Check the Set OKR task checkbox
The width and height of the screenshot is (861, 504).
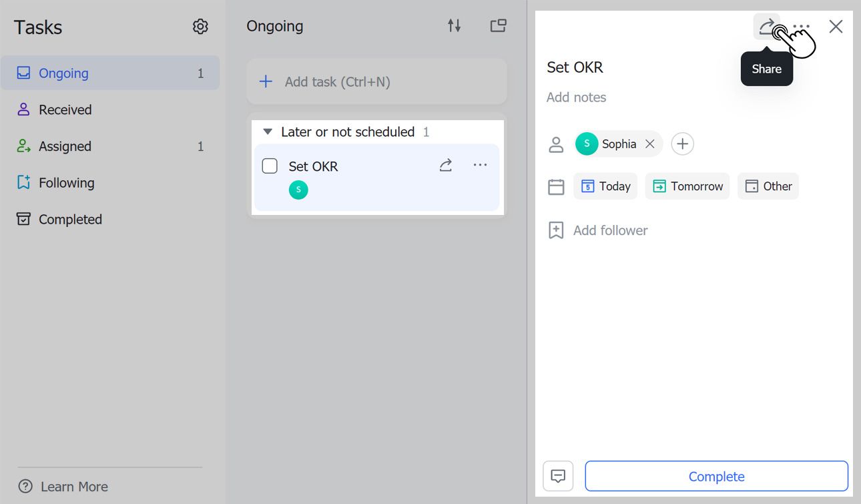270,166
